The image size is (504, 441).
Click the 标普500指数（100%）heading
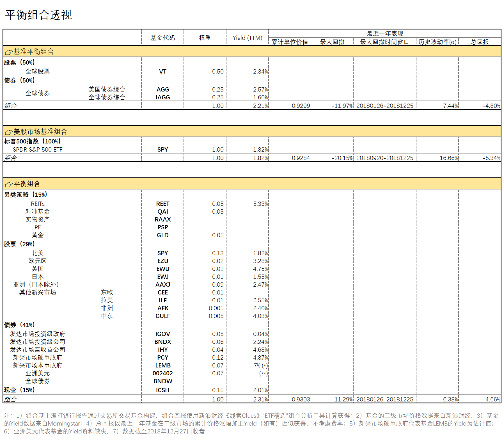[x=32, y=141]
